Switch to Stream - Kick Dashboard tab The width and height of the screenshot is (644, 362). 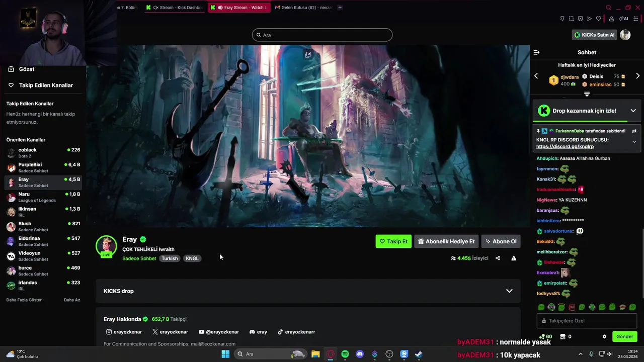(x=174, y=8)
